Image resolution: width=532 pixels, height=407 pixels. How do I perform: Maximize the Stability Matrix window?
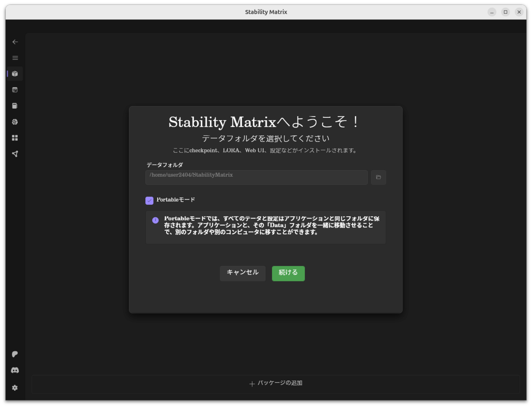pos(505,12)
